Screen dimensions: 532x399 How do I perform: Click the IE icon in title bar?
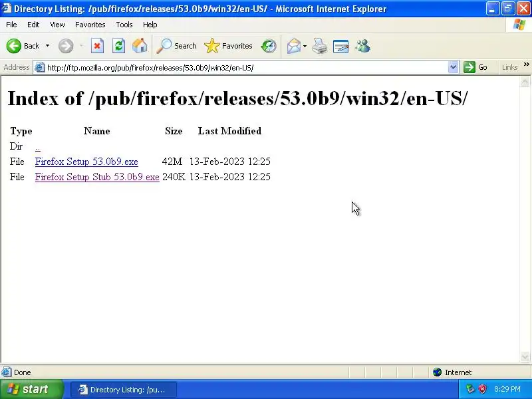(6, 8)
